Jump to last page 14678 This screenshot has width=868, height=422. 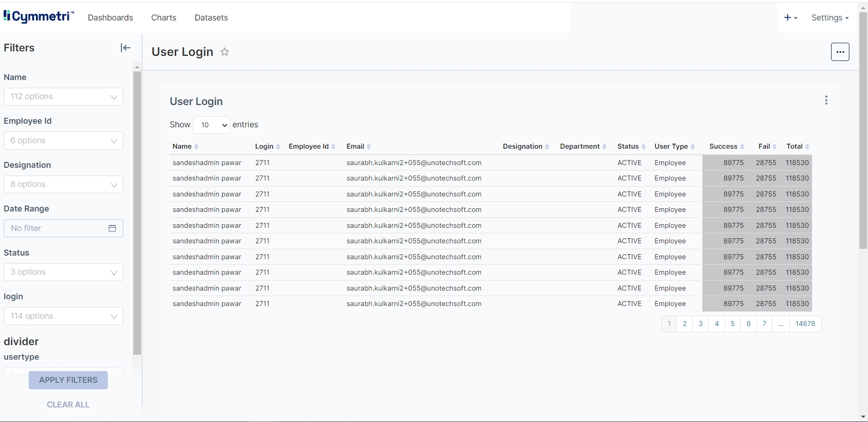[805, 324]
